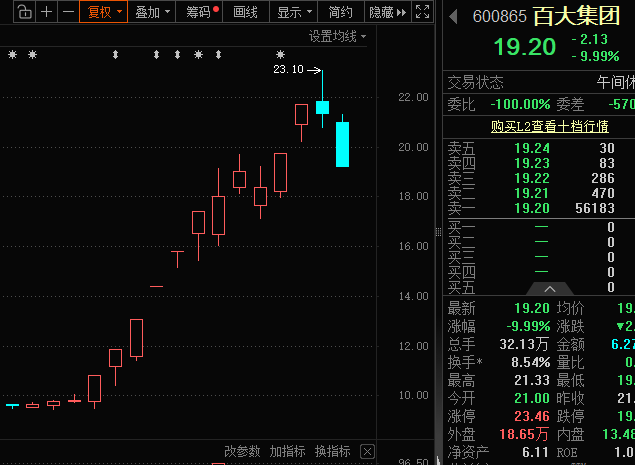Click stock name 百大集团
The image size is (635, 465).
point(576,17)
